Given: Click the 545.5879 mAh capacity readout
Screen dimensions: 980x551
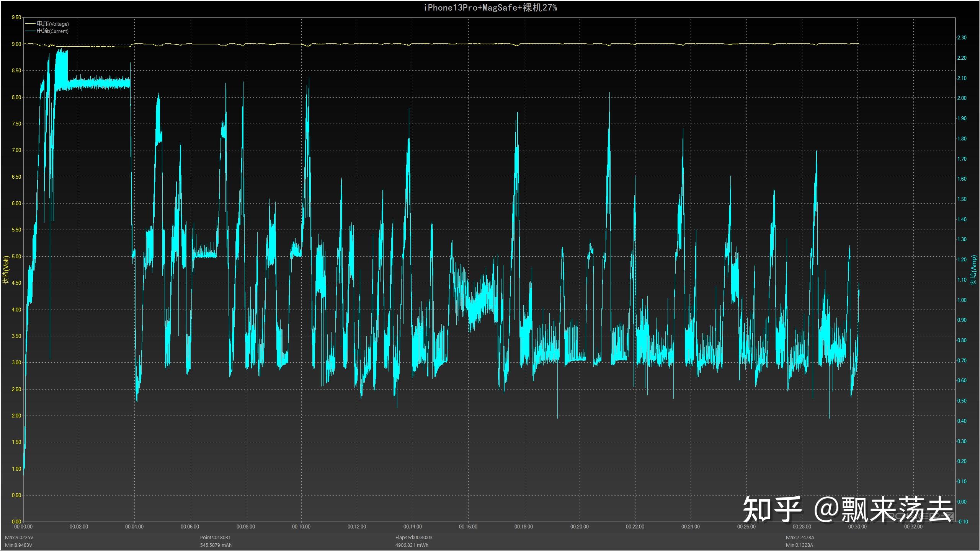Looking at the screenshot, I should point(216,545).
